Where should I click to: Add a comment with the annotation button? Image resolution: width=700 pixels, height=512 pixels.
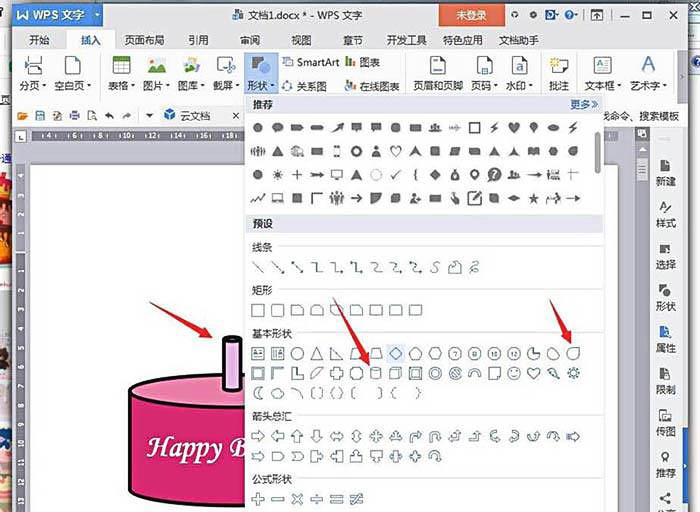[558, 73]
